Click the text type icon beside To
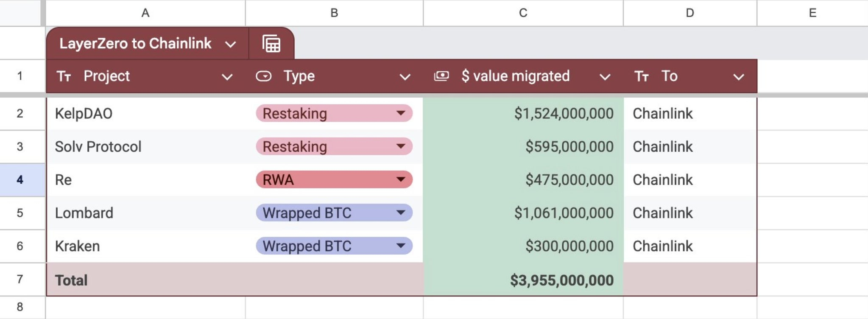The image size is (868, 319). point(642,76)
